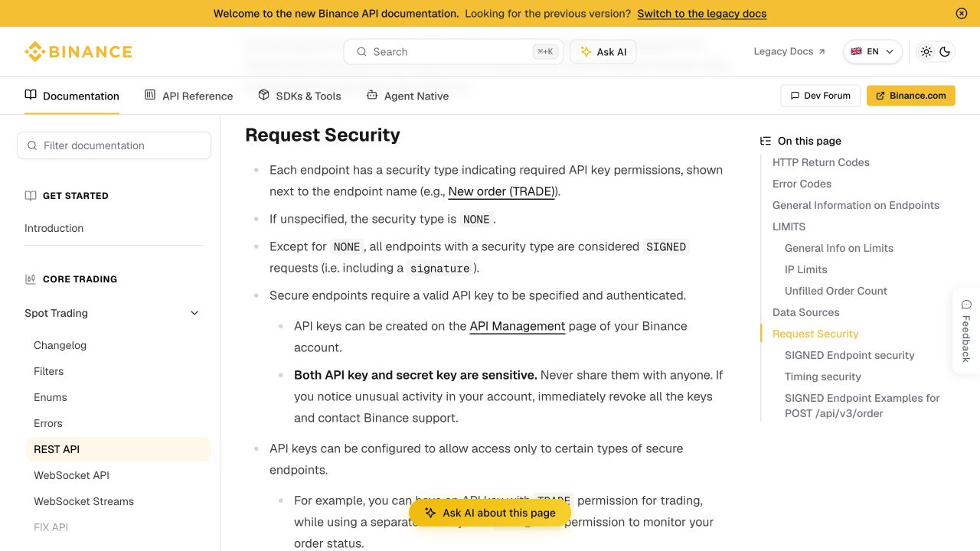
Task: Jump to General Information on Endpoints
Action: [856, 205]
